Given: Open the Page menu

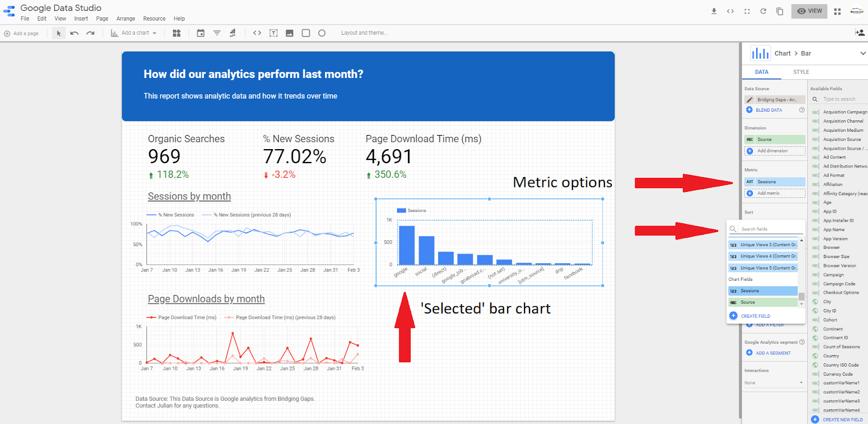Looking at the screenshot, I should point(102,18).
